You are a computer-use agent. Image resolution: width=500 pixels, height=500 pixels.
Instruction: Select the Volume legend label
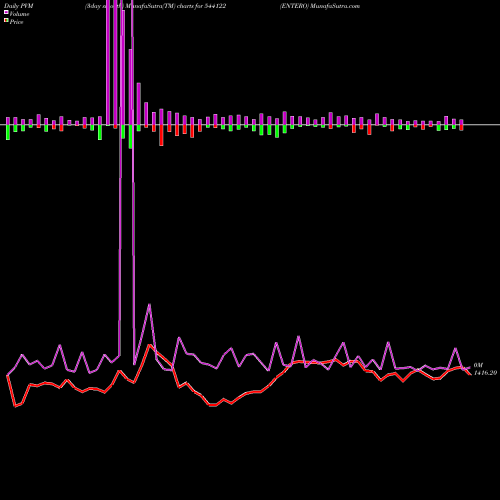click(19, 14)
